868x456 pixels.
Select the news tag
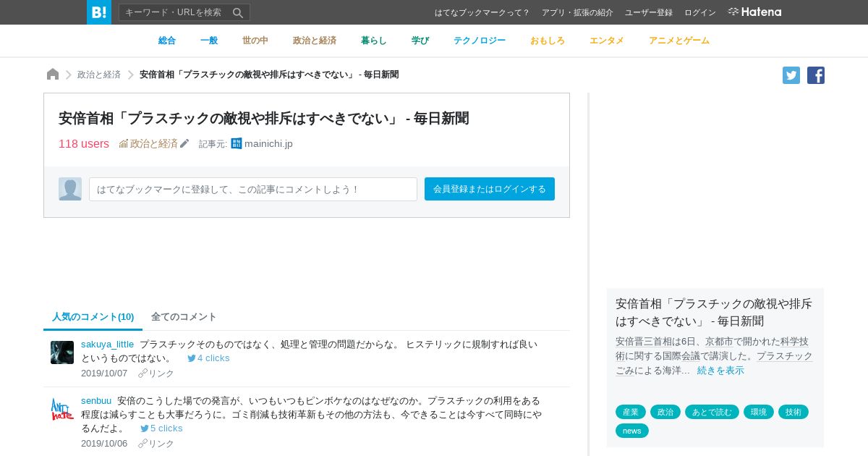pos(632,431)
